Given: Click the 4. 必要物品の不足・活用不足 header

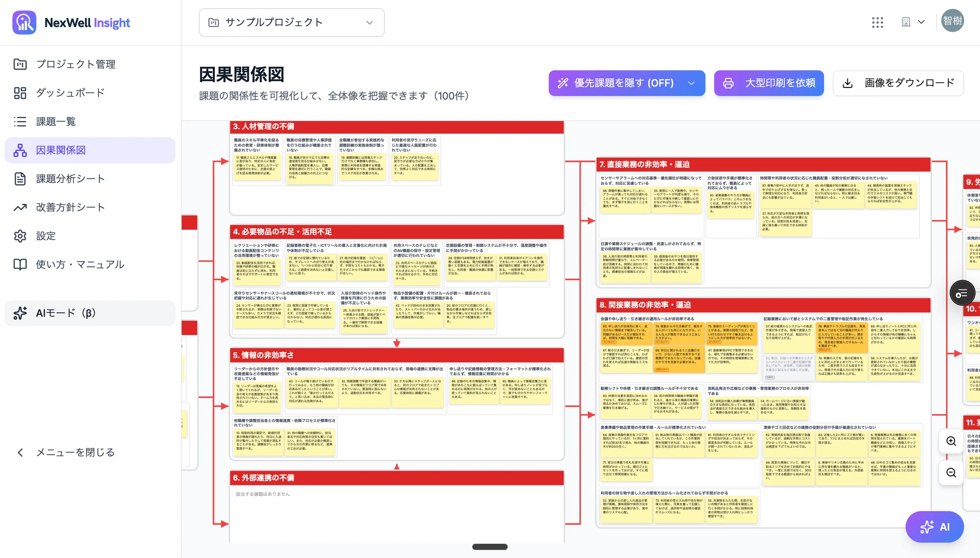Looking at the screenshot, I should pos(397,232).
